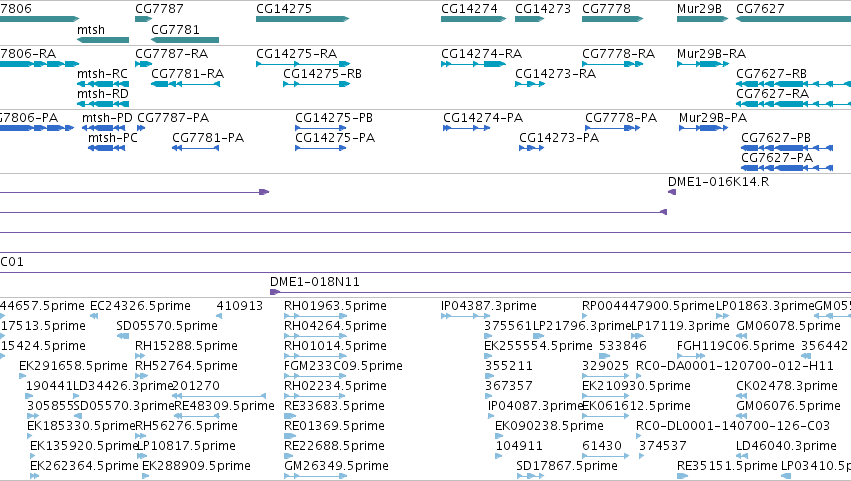Open transcript label CG14274-RA
This screenshot has height=481, width=851.
coord(481,54)
